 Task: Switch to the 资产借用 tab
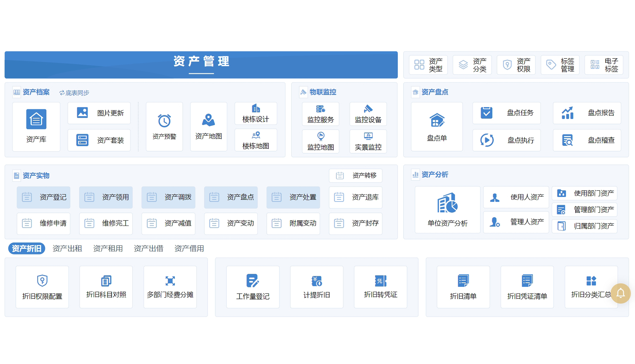tap(189, 248)
